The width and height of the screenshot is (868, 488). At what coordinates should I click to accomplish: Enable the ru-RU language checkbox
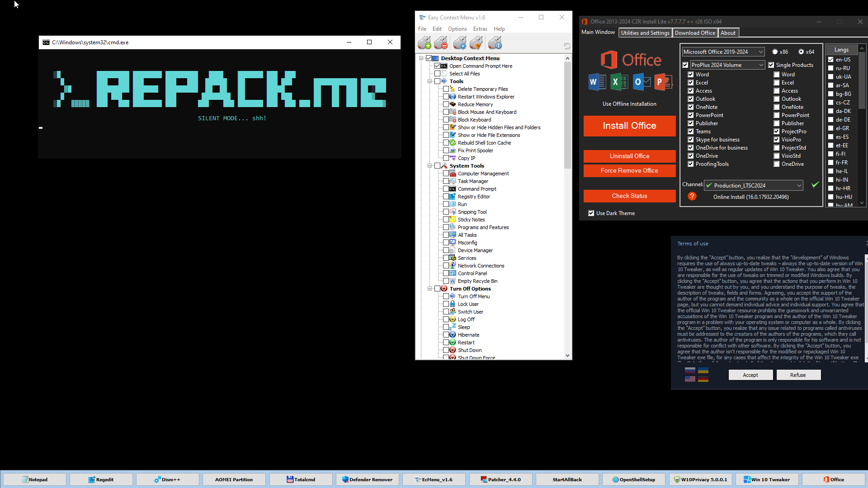tap(831, 68)
